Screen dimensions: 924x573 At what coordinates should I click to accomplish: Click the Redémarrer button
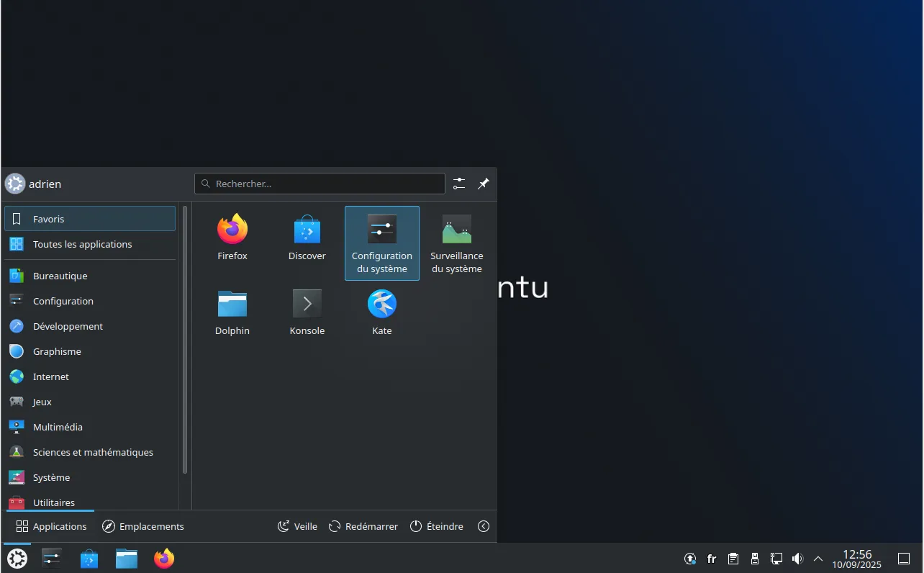click(363, 526)
